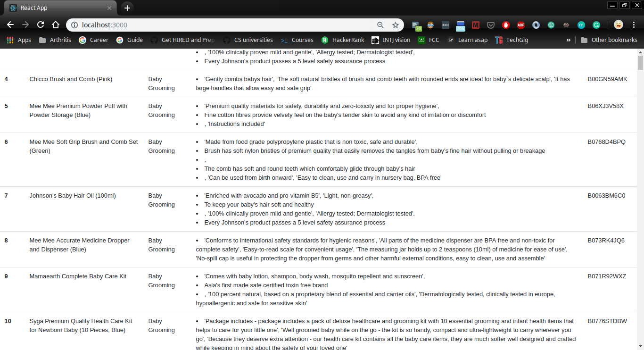Open a new browser tab
Viewport: 644px width, 350px height.
point(127,8)
